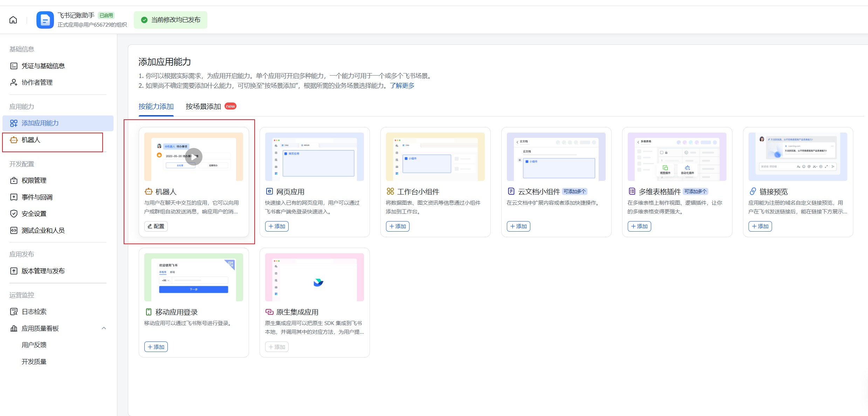The height and width of the screenshot is (416, 868).
Task: Click the 事件与回调 icon
Action: (x=14, y=197)
